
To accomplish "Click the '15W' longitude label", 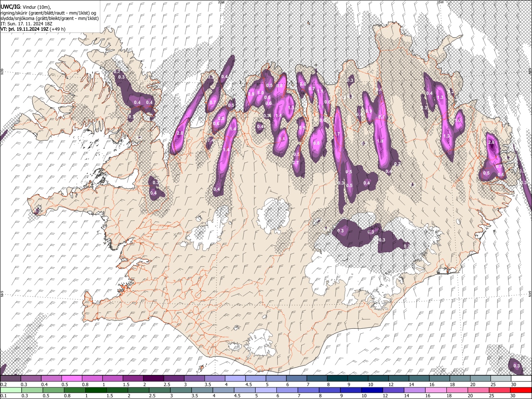I will coord(440,2).
